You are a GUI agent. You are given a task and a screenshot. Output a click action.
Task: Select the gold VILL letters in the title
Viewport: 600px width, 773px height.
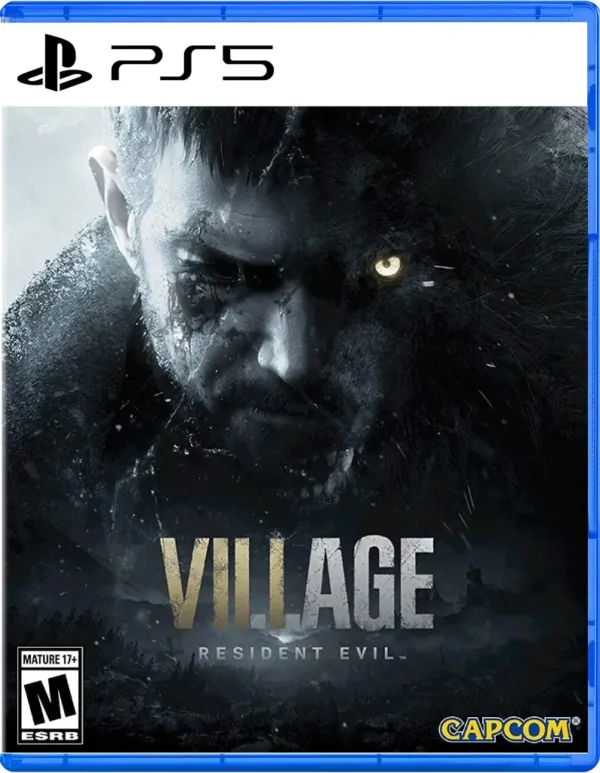223,584
